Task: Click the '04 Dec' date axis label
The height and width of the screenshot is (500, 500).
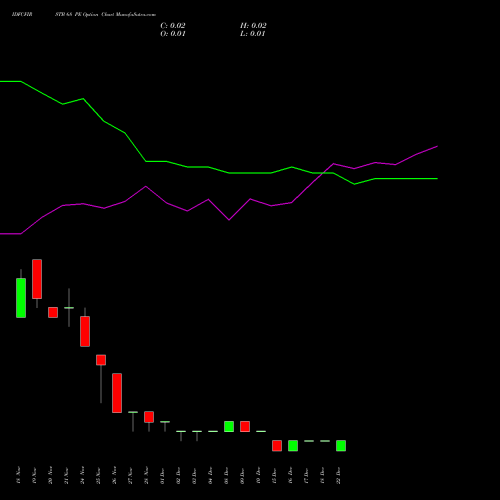Action: pos(210,475)
